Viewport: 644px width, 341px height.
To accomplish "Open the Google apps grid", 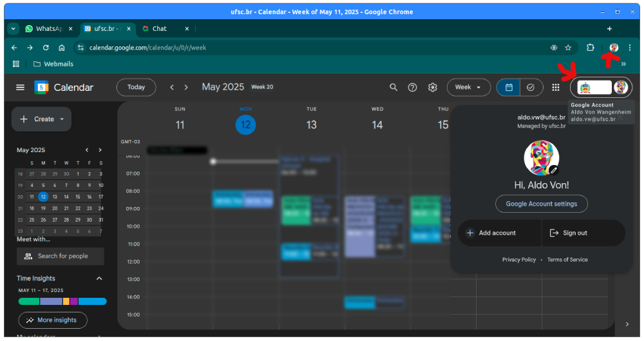I will coord(556,88).
